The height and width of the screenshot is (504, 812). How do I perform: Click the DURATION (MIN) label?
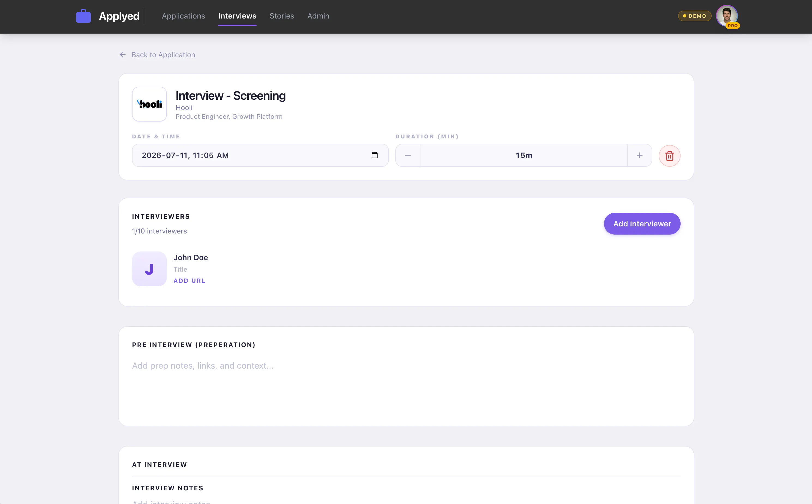point(427,137)
